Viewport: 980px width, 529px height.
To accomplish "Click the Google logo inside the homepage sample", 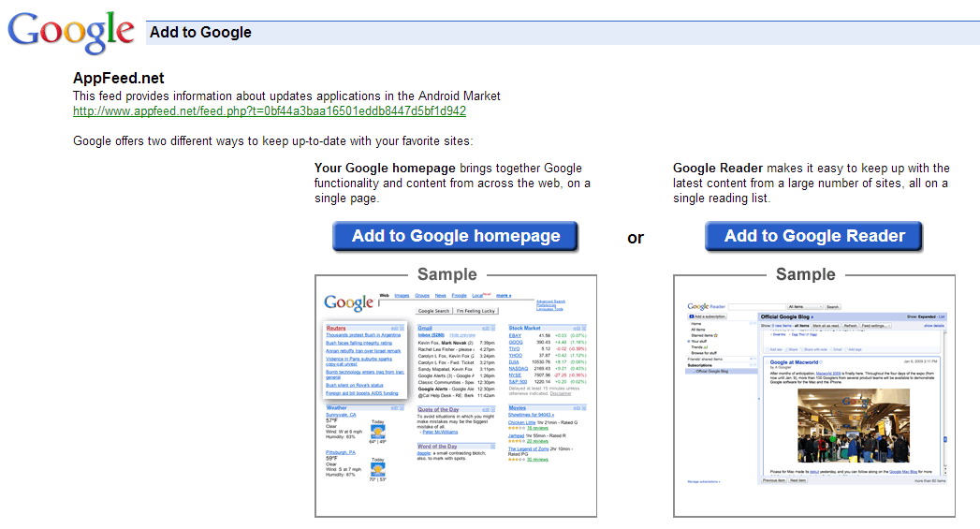I will (348, 302).
